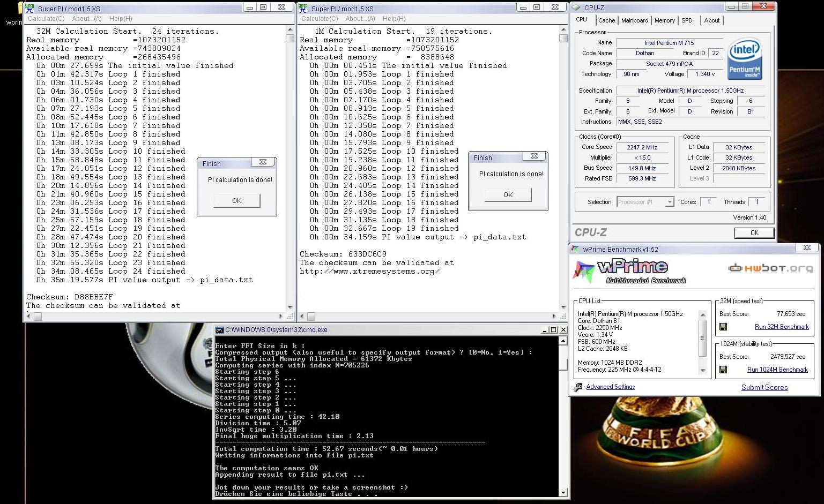
Task: Switch to the About tab in CPU-Z
Action: click(712, 20)
